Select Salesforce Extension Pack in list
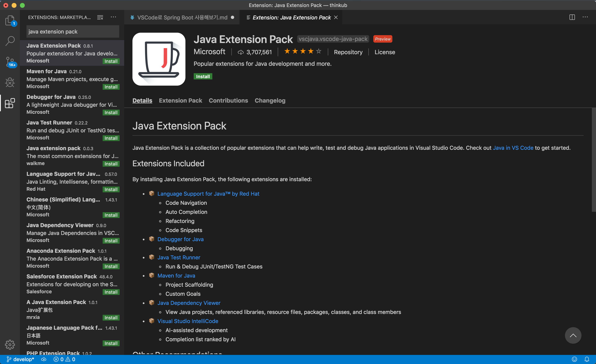 pyautogui.click(x=72, y=284)
